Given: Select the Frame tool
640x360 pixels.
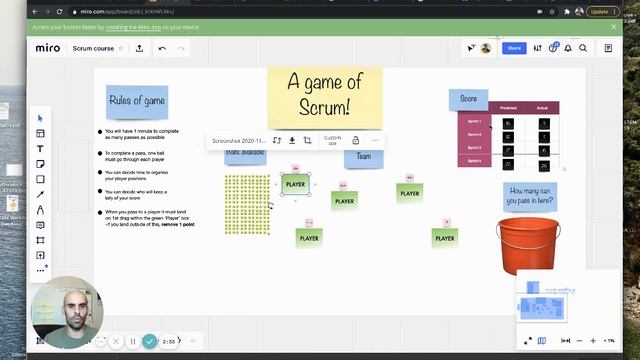Looking at the screenshot, I should (x=40, y=240).
